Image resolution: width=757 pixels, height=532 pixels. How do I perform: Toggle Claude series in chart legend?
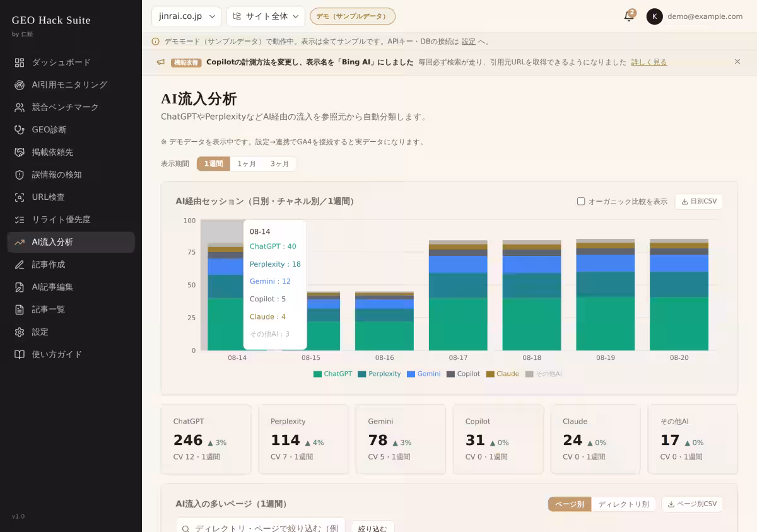coord(502,374)
